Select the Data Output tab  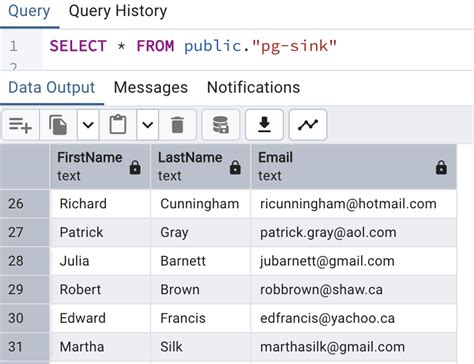pos(52,88)
